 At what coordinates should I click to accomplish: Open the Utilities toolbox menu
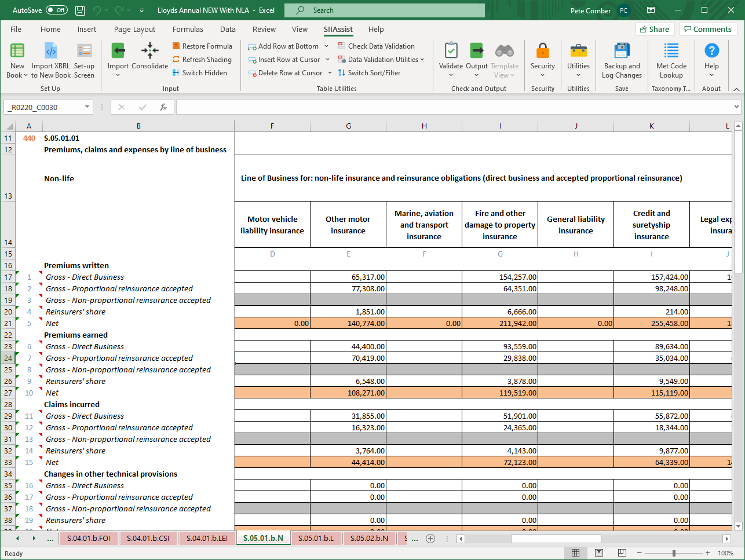[x=578, y=60]
